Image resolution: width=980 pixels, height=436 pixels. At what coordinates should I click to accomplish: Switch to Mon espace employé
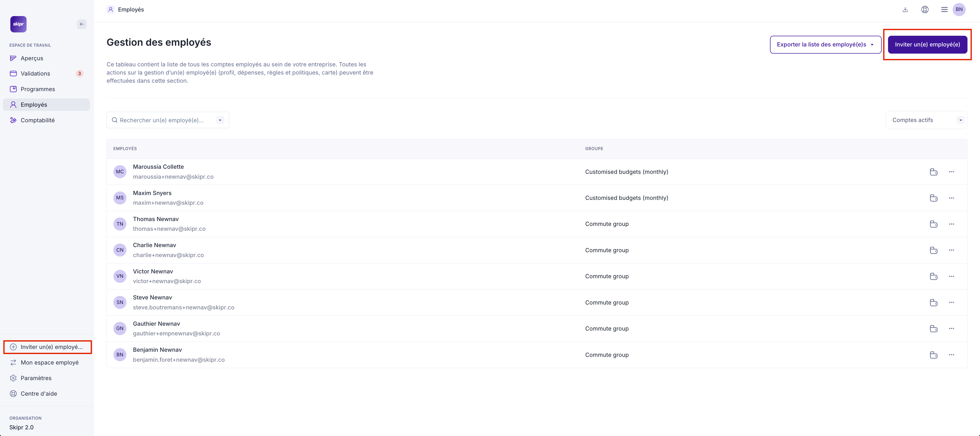[50, 363]
